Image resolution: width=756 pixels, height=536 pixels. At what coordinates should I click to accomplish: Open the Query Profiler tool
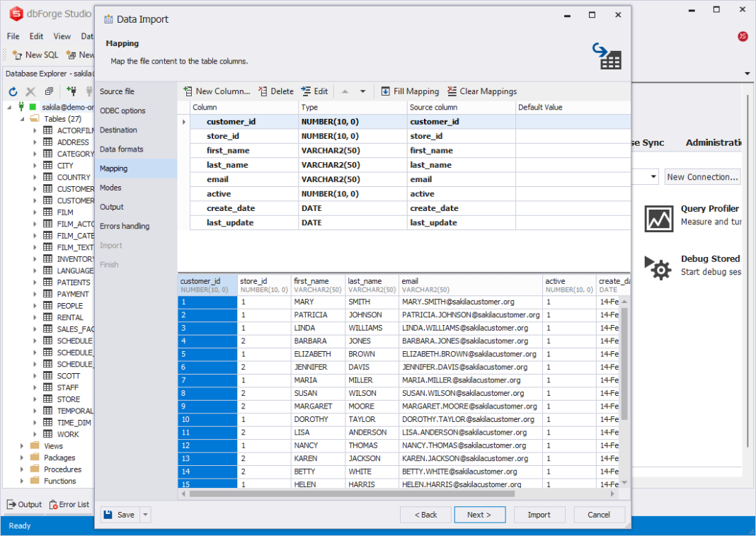(x=659, y=219)
